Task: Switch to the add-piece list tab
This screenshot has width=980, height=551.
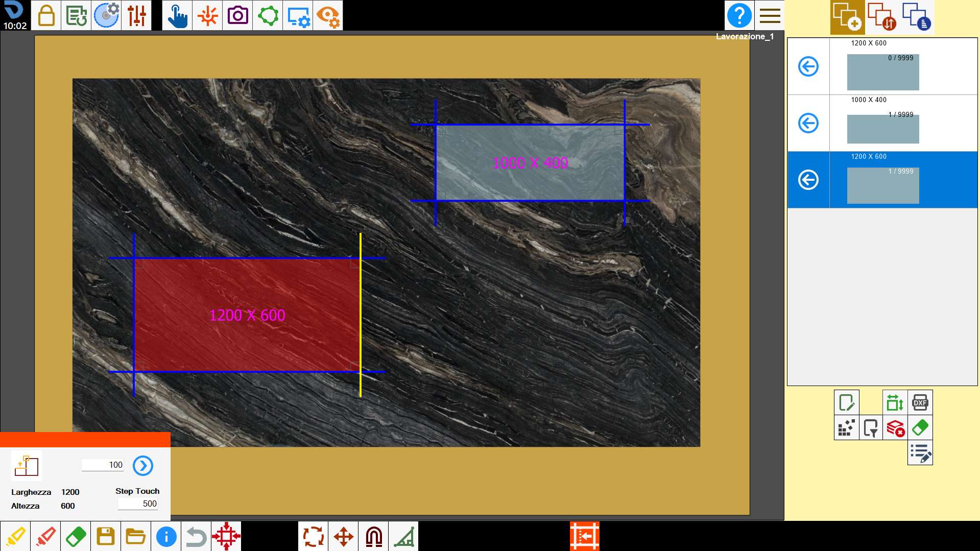Action: 847,17
